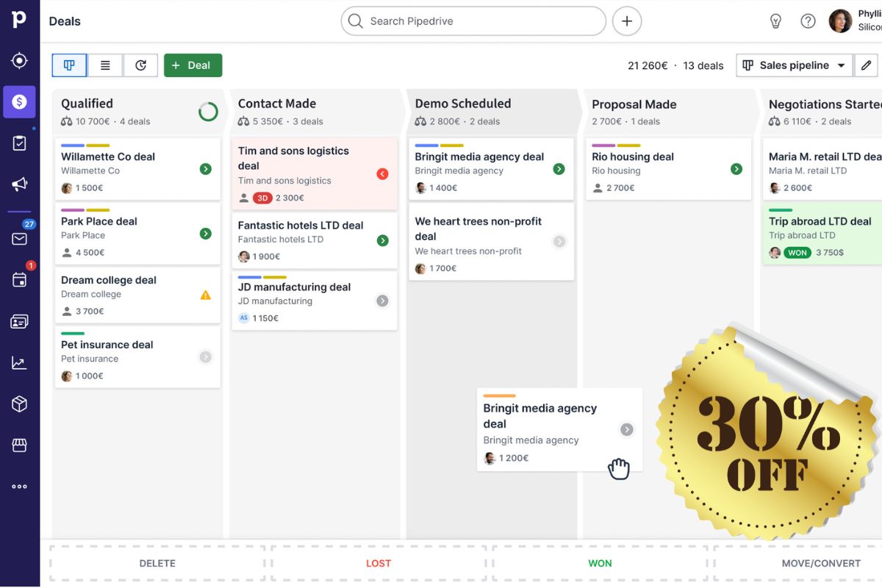Open the profile menu via Phyllis avatar
This screenshot has width=882, height=588.
(840, 21)
